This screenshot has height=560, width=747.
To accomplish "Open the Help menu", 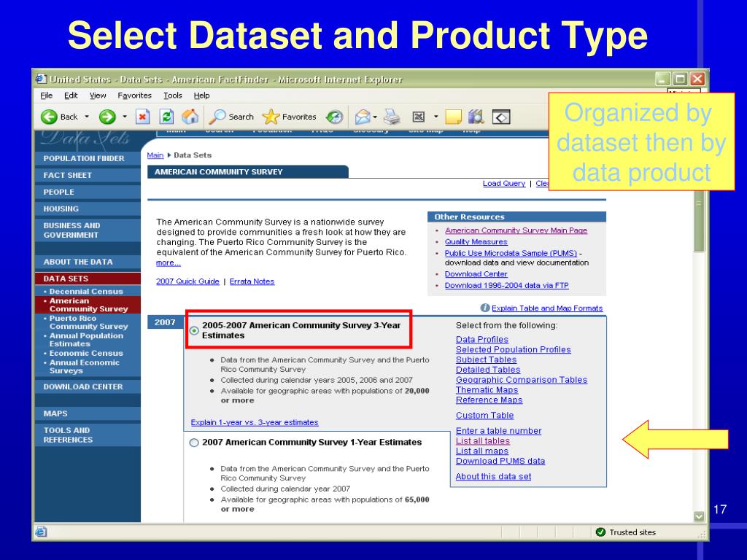I will pos(201,96).
